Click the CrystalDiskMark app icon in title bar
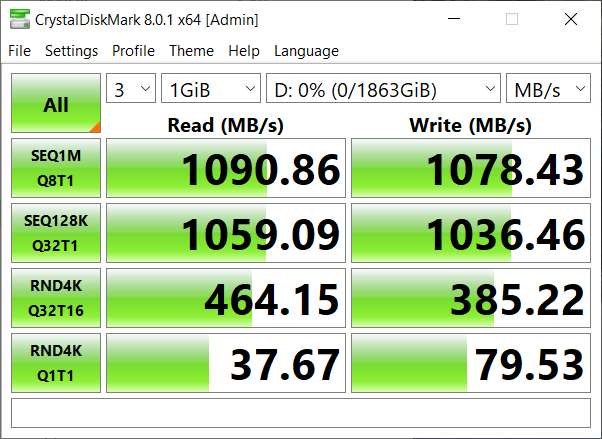 20,19
